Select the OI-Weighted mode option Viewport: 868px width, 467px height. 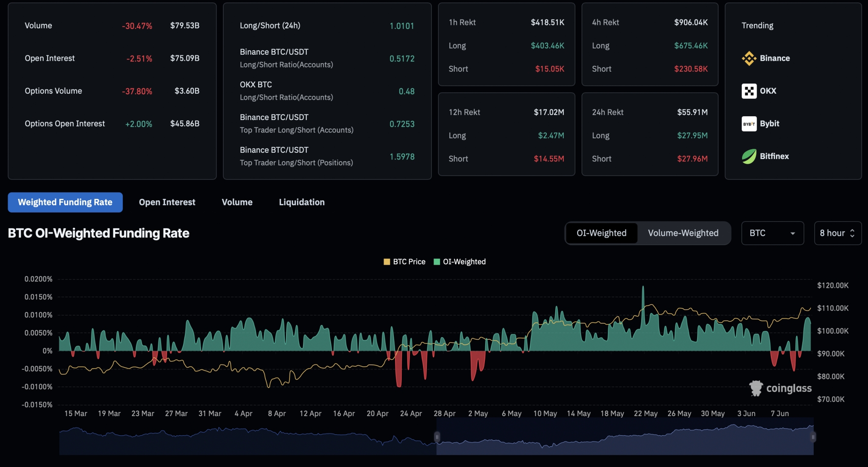pos(601,233)
